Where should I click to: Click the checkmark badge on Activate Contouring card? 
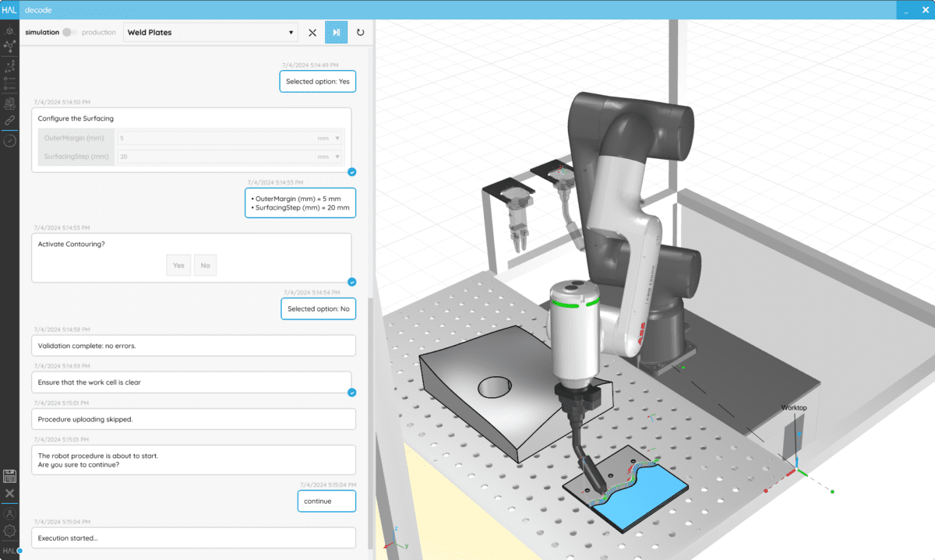point(351,282)
